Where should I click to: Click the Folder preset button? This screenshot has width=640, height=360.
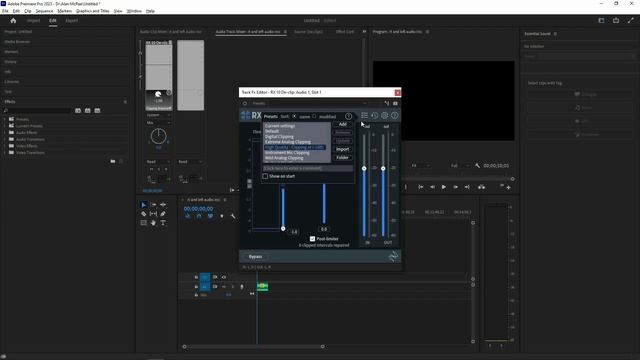coord(342,158)
